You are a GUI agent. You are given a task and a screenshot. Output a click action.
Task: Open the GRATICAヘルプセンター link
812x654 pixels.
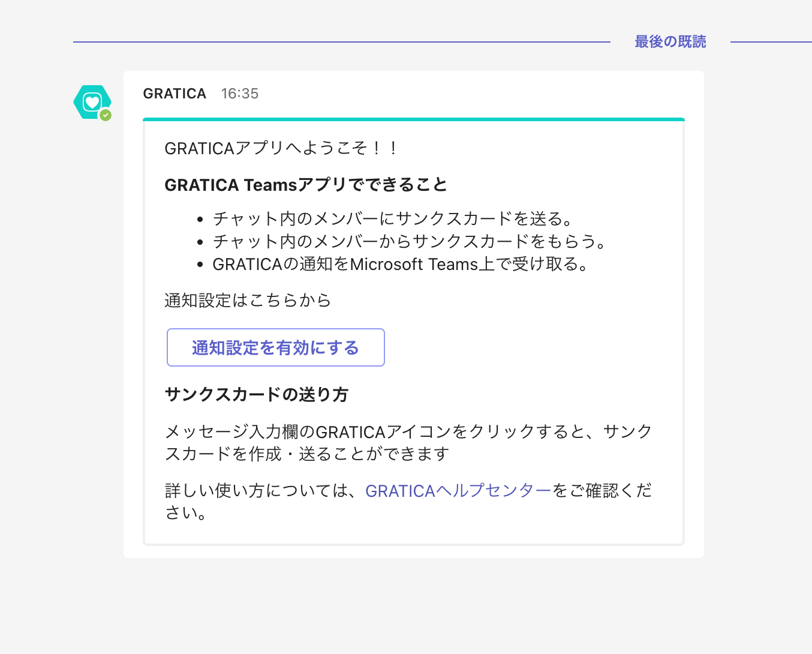(x=458, y=491)
